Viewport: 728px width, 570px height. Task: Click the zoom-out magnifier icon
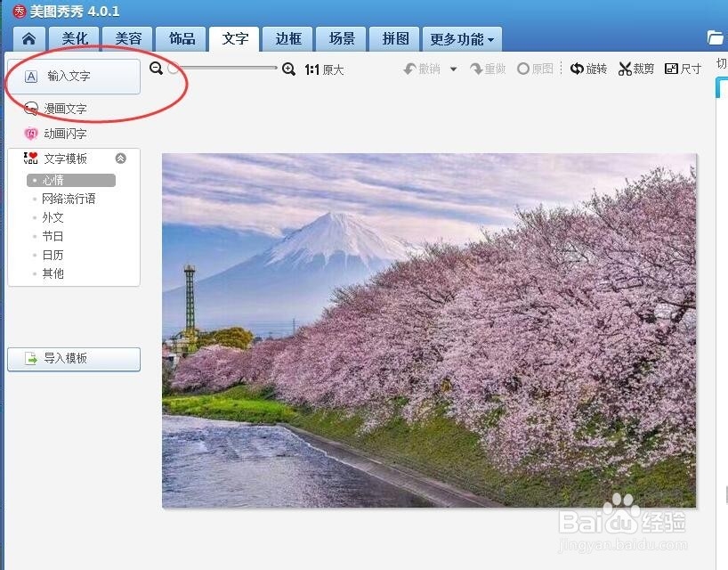point(157,69)
